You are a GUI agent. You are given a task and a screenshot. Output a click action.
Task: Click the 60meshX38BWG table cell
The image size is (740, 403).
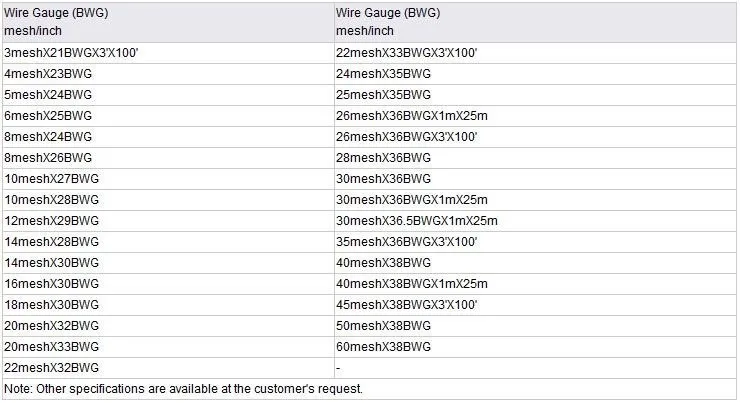(535, 347)
